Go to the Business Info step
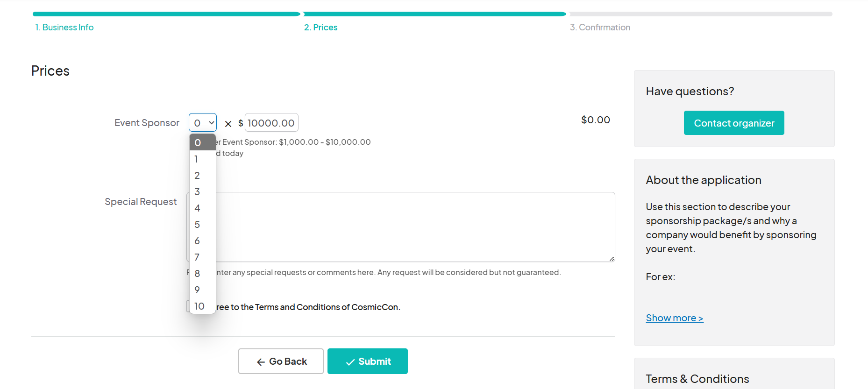Image resolution: width=868 pixels, height=389 pixels. 64,28
